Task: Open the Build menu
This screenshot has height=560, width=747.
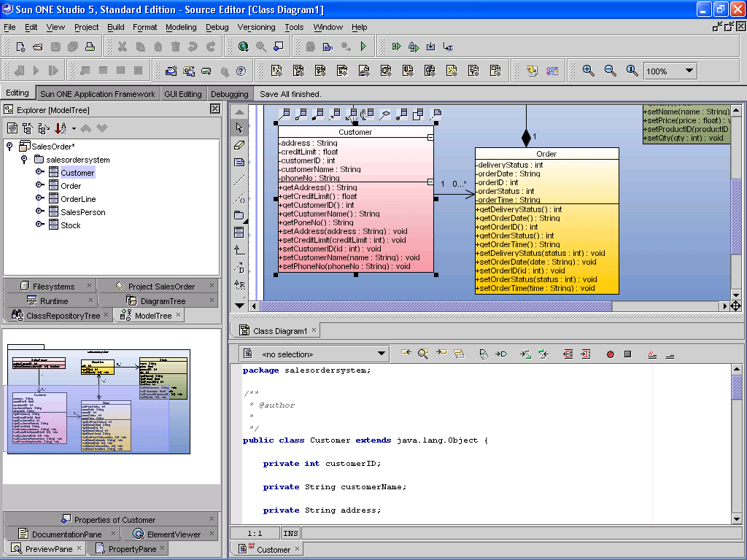Action: [116, 27]
